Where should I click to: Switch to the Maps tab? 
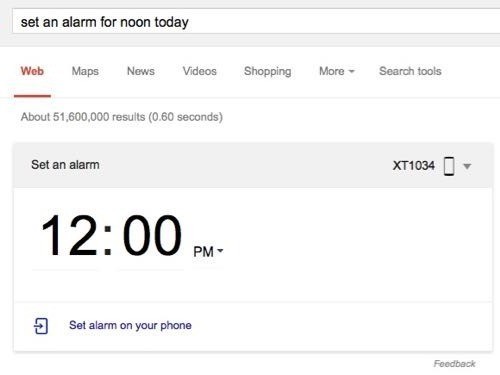click(85, 71)
